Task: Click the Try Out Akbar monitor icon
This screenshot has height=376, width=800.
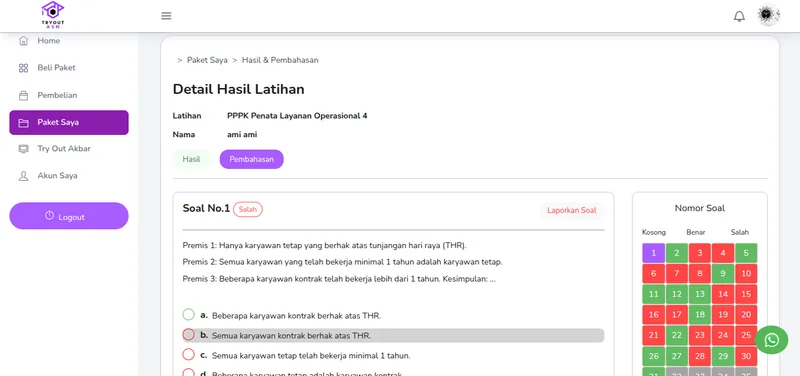Action: pyautogui.click(x=23, y=149)
